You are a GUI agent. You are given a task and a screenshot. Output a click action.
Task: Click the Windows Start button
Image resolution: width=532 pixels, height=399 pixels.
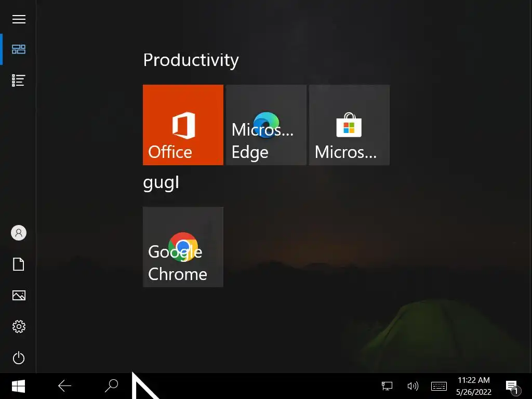18,386
